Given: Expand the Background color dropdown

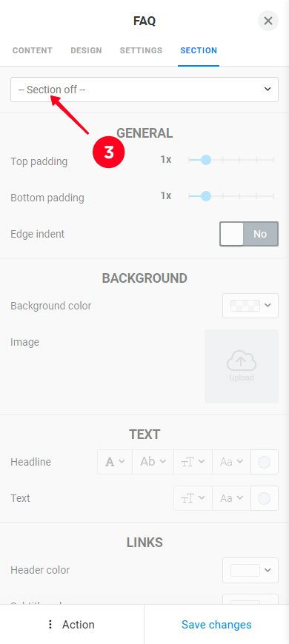Looking at the screenshot, I should pos(250,306).
